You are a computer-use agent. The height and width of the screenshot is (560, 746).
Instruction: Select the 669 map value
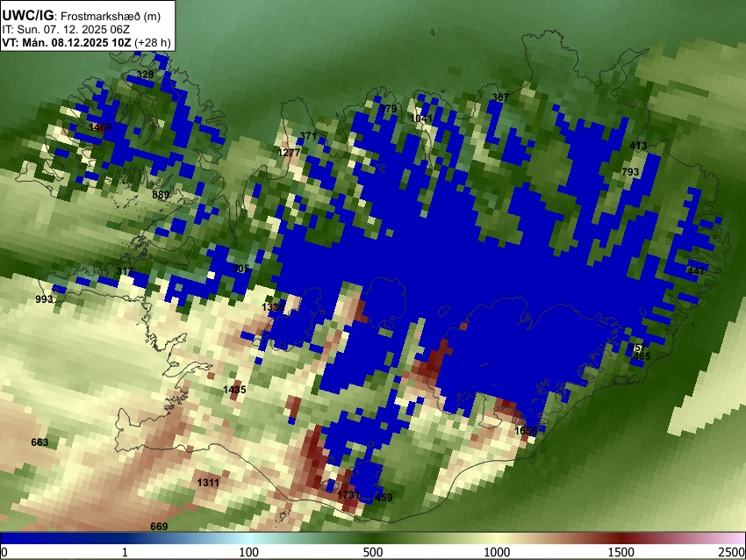[x=159, y=527]
